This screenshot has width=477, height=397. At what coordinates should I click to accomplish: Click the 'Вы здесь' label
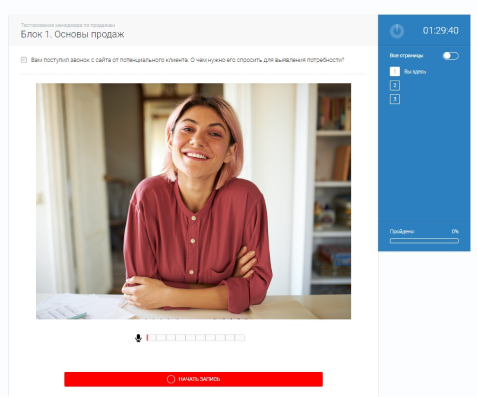pyautogui.click(x=415, y=72)
